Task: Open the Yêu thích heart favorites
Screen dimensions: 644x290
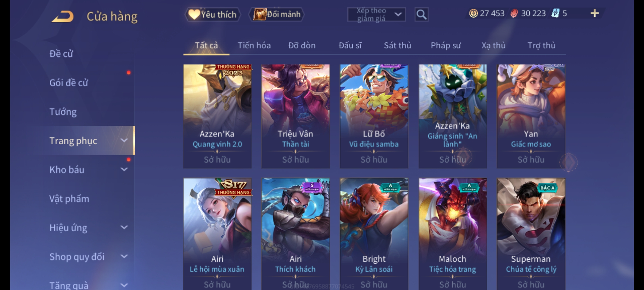Action: coord(213,15)
